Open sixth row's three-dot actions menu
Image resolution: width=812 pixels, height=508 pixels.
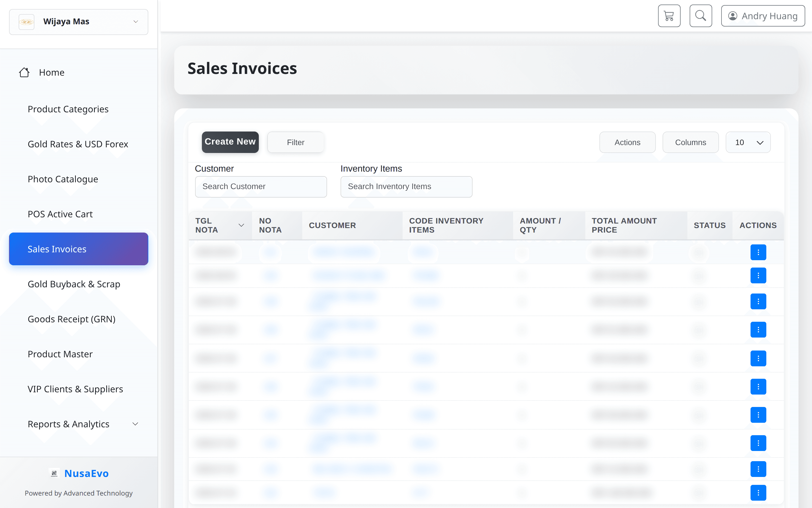coord(758,387)
